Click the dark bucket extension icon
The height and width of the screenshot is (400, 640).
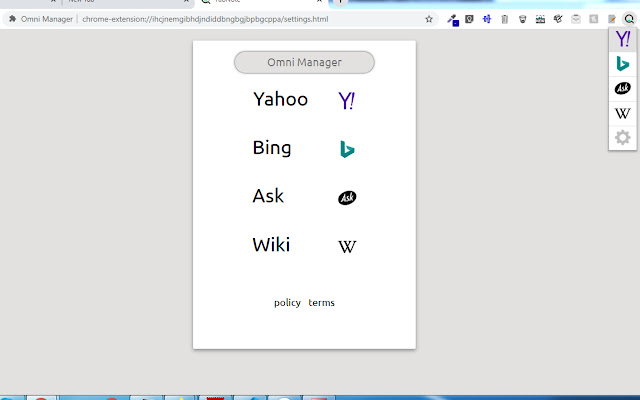(x=522, y=19)
